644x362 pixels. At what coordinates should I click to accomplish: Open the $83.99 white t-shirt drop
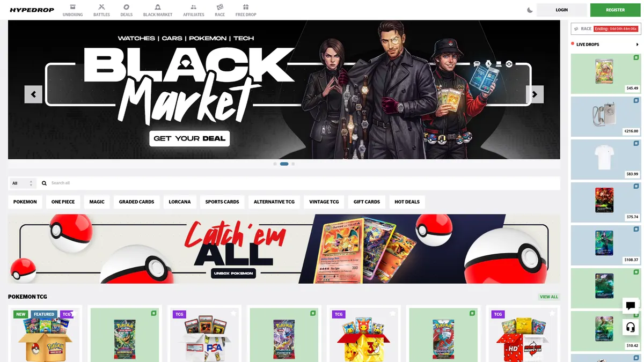[605, 159]
